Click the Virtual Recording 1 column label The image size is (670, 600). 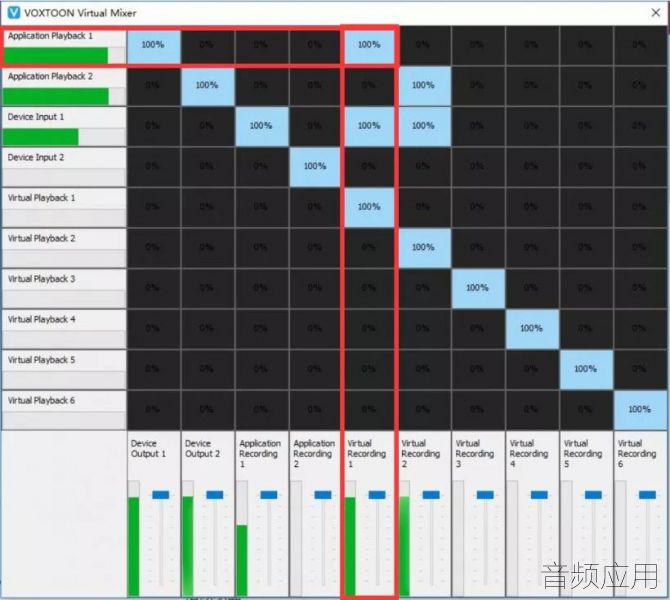coord(367,454)
